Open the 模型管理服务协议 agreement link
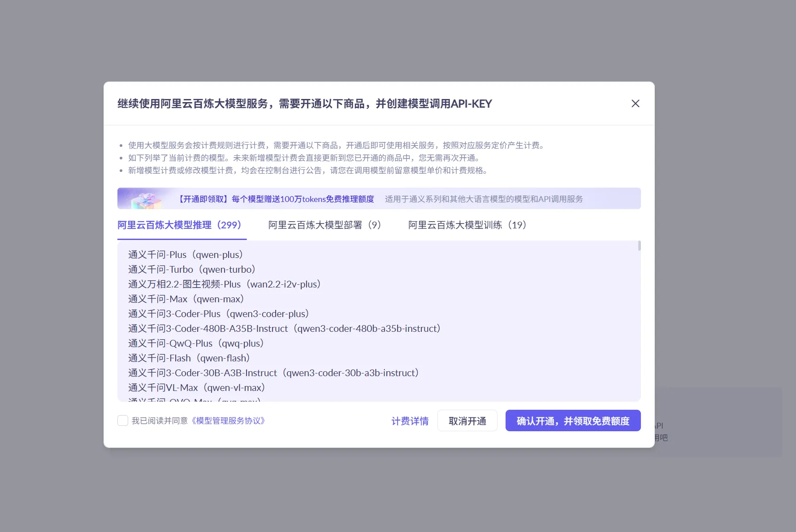 pos(228,421)
